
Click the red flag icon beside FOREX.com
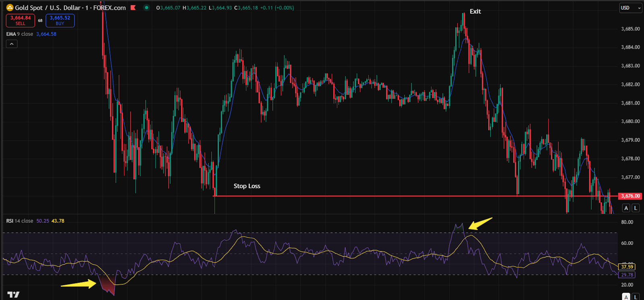(x=133, y=8)
